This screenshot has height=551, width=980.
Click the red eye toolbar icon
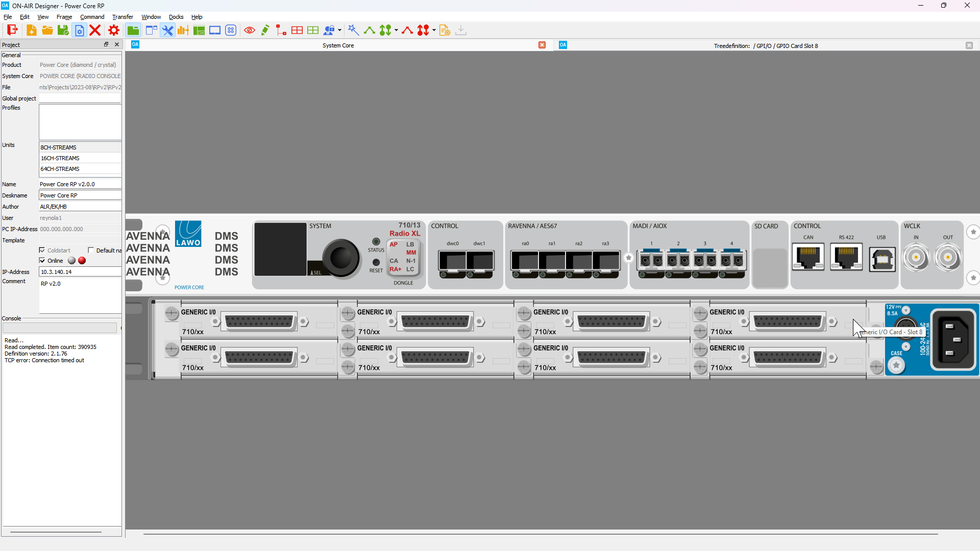click(250, 31)
